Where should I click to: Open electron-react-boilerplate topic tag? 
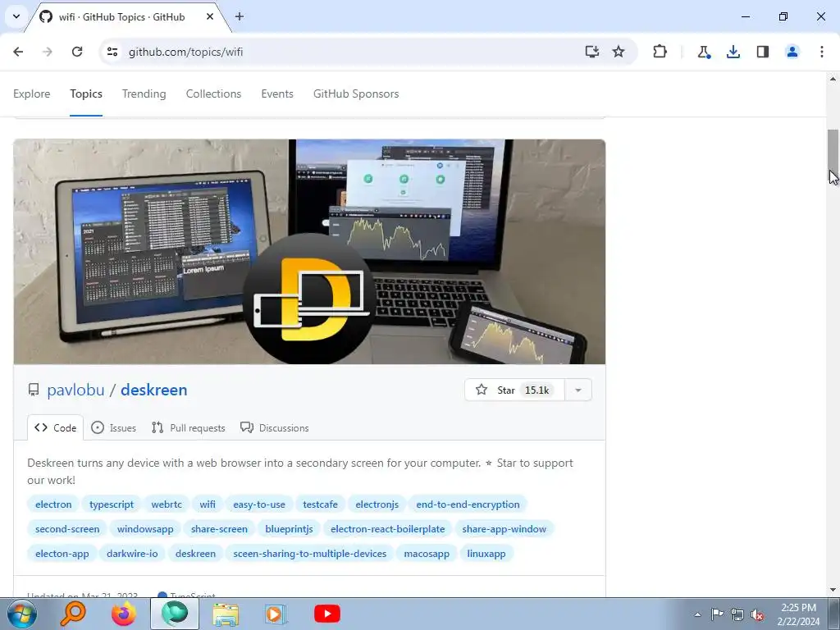(388, 529)
